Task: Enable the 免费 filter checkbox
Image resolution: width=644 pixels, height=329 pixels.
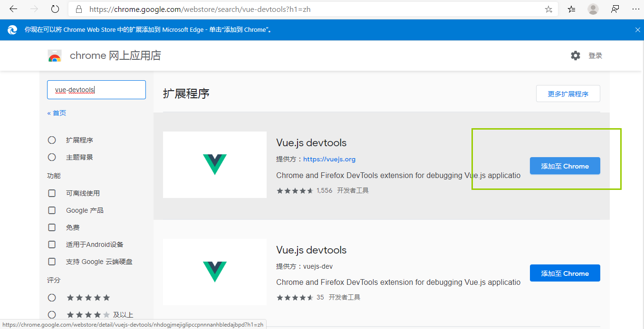Action: [52, 227]
